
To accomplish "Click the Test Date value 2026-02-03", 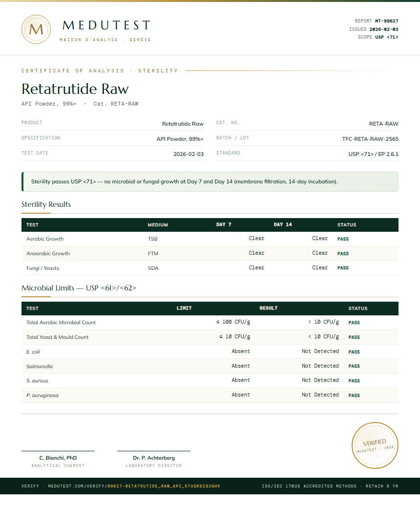I will click(x=189, y=154).
